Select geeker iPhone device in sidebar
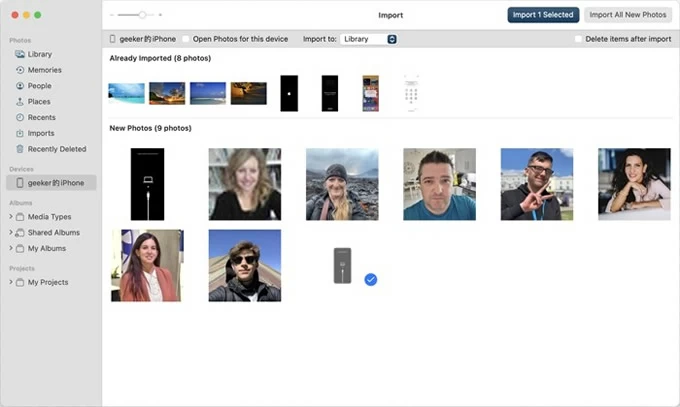 pos(51,183)
